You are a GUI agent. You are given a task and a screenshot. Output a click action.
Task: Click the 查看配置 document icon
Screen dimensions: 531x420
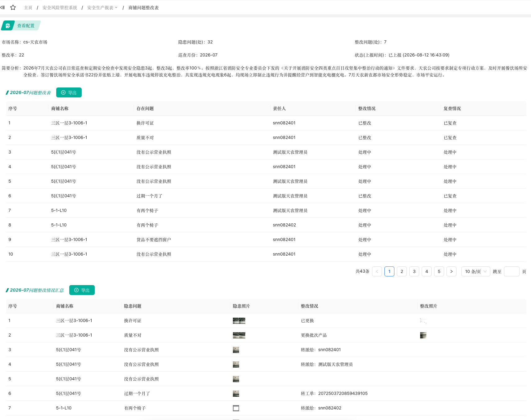click(x=8, y=26)
